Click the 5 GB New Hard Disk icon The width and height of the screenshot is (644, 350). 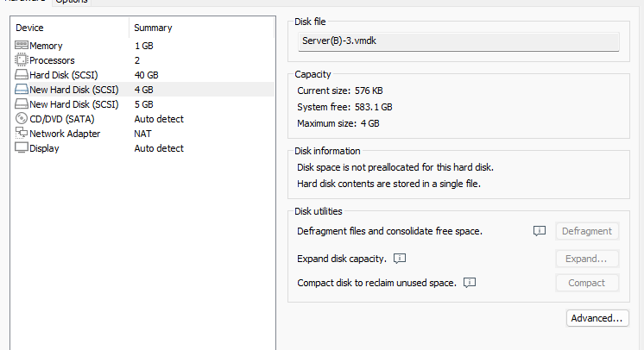pyautogui.click(x=22, y=104)
